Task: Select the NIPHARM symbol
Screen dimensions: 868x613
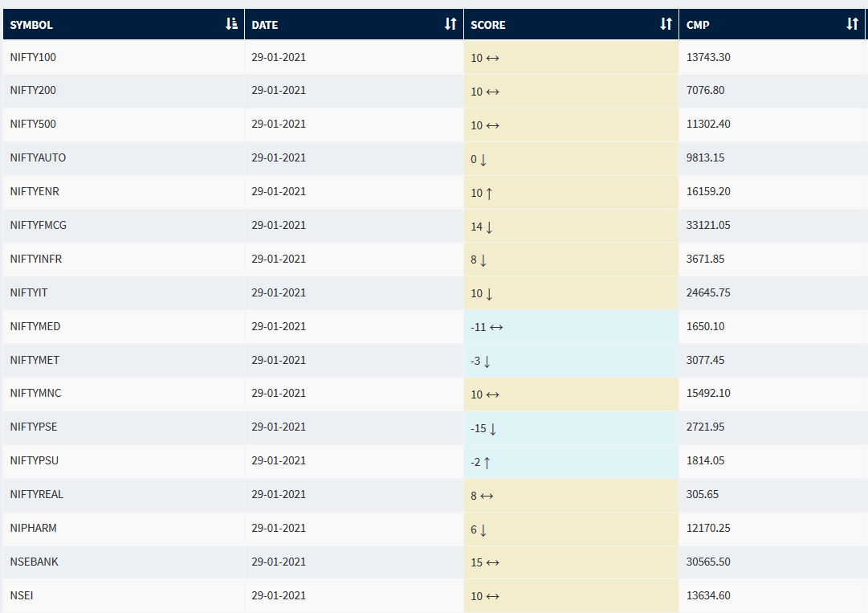Action: coord(33,529)
